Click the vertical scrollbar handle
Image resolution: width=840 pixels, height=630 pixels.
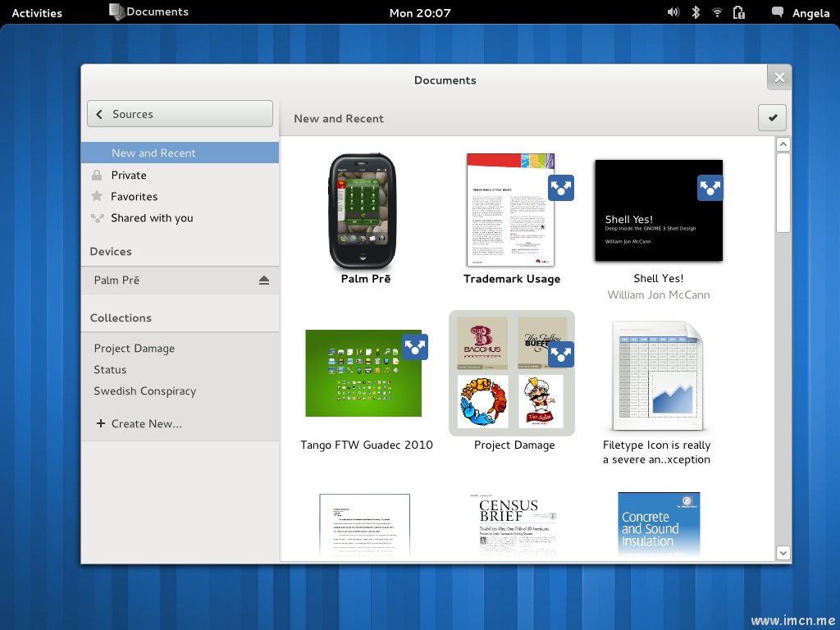[783, 193]
